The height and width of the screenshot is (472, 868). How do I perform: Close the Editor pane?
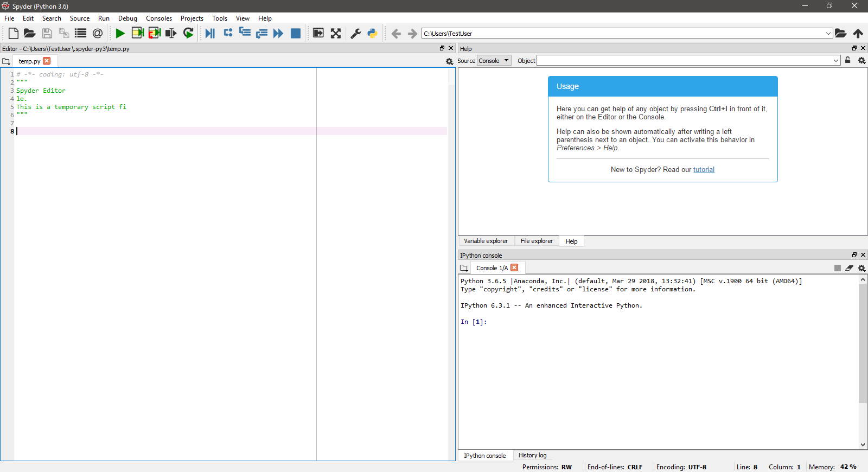pos(451,48)
